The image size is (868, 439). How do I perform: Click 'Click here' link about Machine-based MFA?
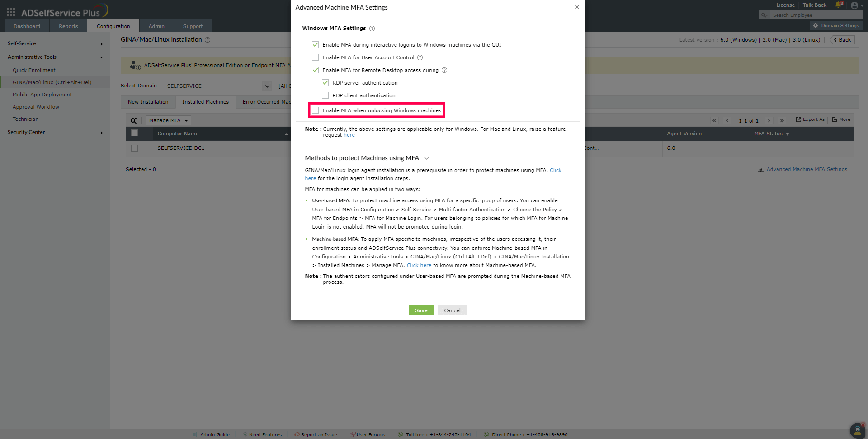[419, 265]
